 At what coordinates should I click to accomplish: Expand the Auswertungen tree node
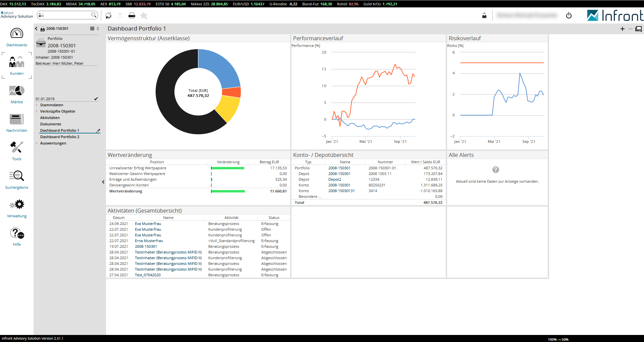pyautogui.click(x=37, y=143)
